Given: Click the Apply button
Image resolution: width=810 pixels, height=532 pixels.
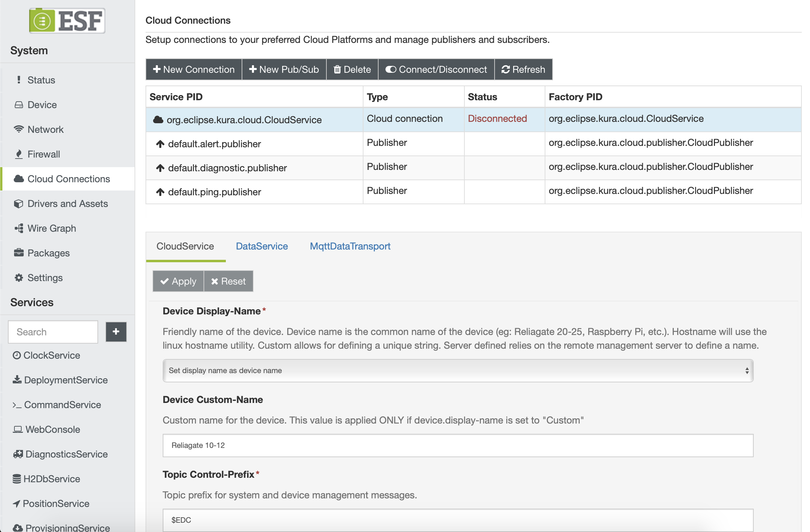Looking at the screenshot, I should (178, 281).
